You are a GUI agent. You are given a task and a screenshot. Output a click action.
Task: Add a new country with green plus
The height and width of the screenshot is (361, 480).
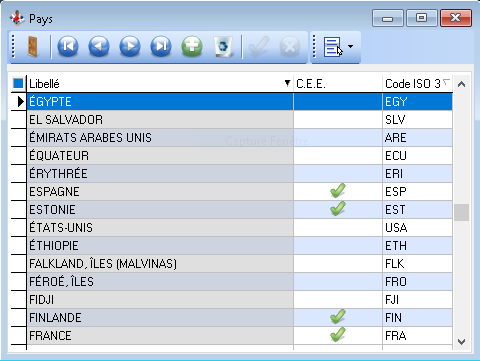[x=192, y=46]
